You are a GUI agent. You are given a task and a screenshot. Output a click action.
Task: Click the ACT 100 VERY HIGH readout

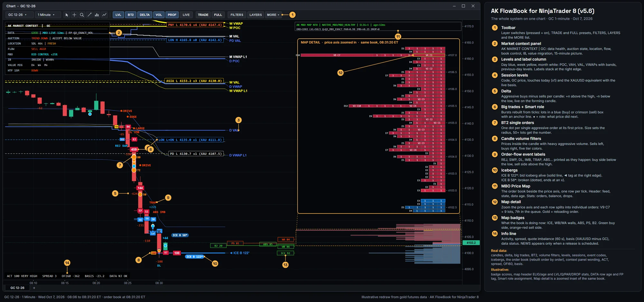pos(22,276)
